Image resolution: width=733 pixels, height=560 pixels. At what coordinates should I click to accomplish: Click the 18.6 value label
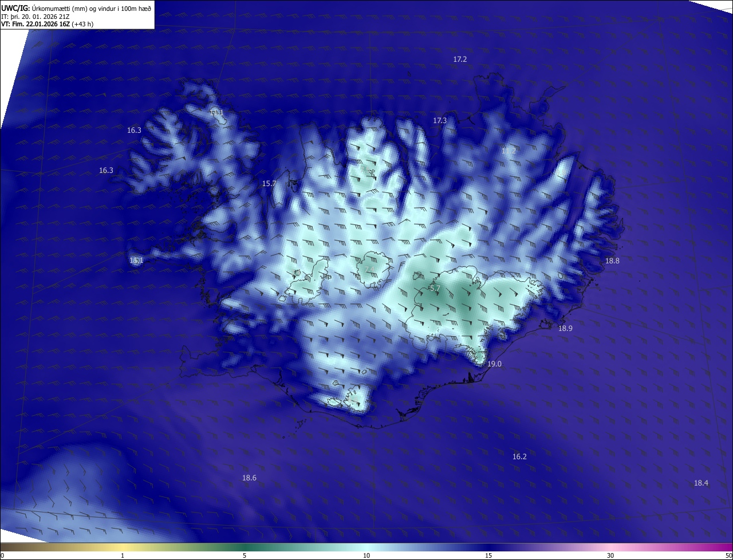pyautogui.click(x=249, y=478)
